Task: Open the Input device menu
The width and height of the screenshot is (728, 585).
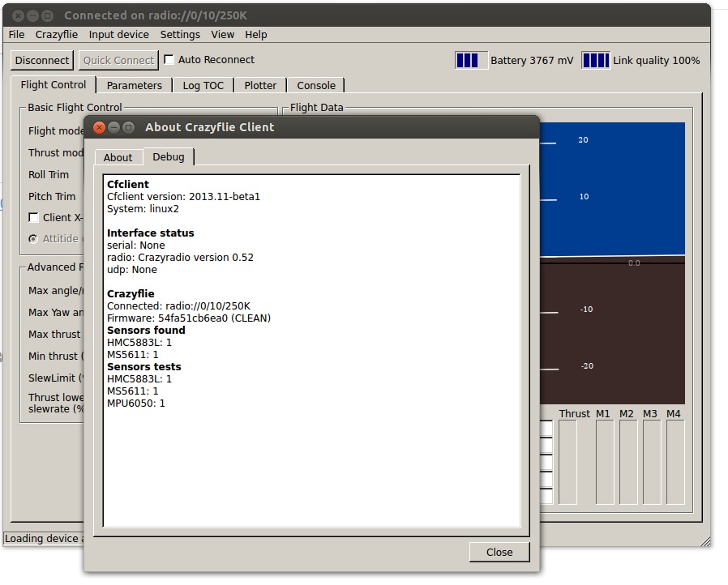Action: [119, 35]
